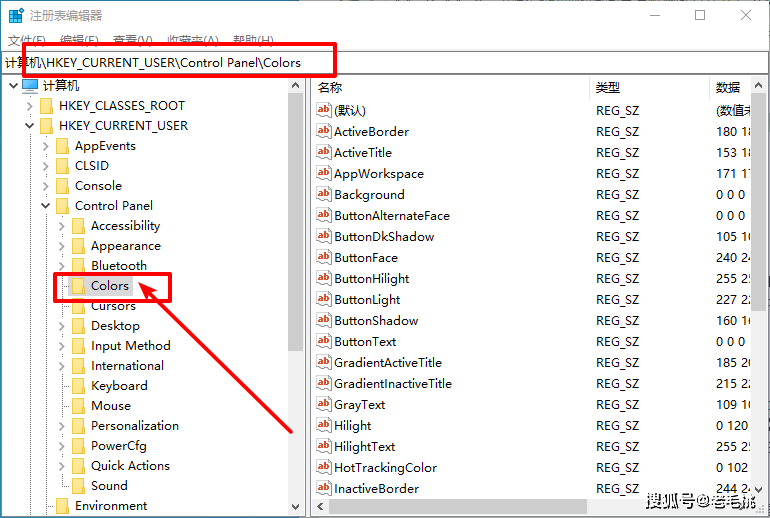
Task: Click the GrayText value icon
Action: point(323,404)
